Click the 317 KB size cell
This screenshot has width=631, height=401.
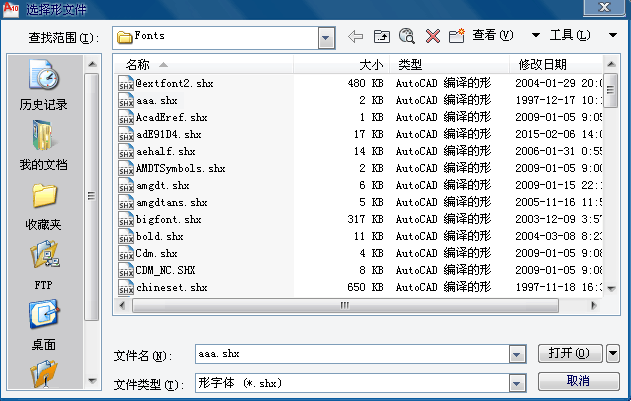(x=365, y=219)
